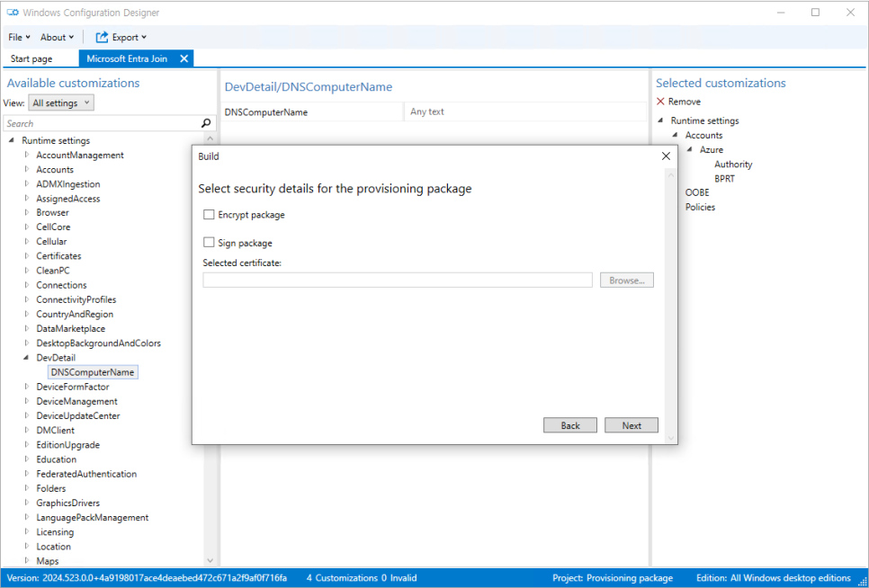This screenshot has width=869, height=588.
Task: Switch to the Start page tab
Action: [x=31, y=58]
